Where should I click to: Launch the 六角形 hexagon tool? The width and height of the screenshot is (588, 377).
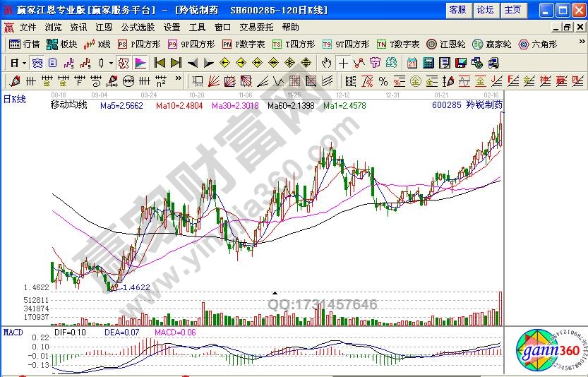538,44
